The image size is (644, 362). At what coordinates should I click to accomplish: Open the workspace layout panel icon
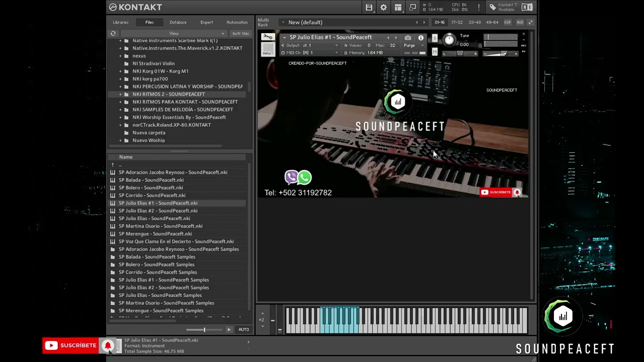point(398,7)
